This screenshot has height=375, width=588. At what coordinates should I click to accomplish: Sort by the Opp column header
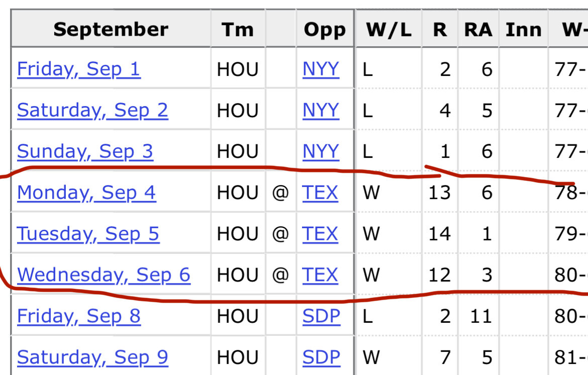point(325,29)
